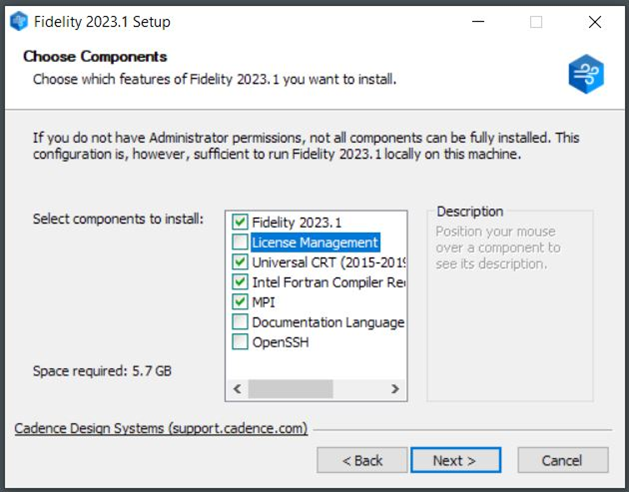Cancel the Fidelity setup
The width and height of the screenshot is (629, 492).
[563, 460]
